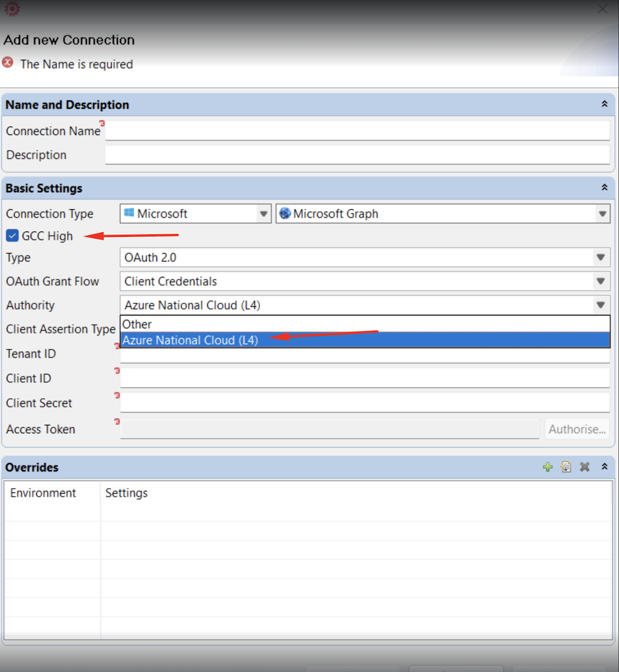619x672 pixels.
Task: Open the OAuth Grant Flow dropdown
Action: [x=601, y=281]
